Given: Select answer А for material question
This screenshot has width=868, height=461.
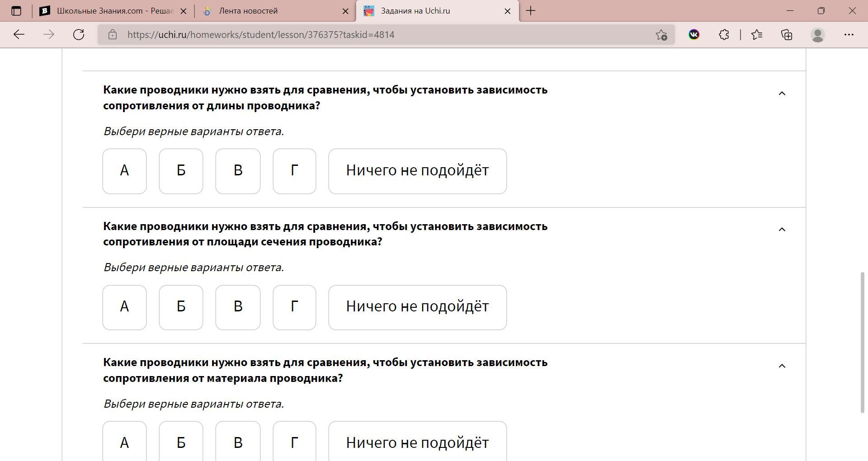Looking at the screenshot, I should [x=125, y=442].
